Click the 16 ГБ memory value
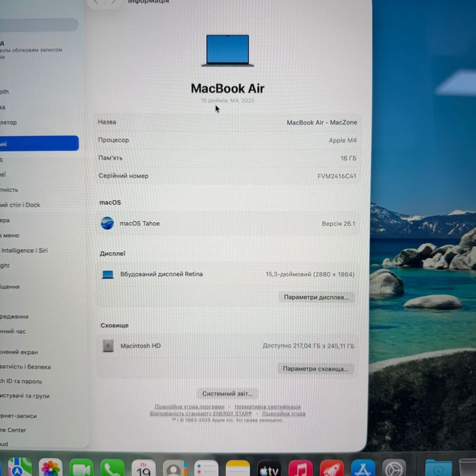 [x=348, y=158]
